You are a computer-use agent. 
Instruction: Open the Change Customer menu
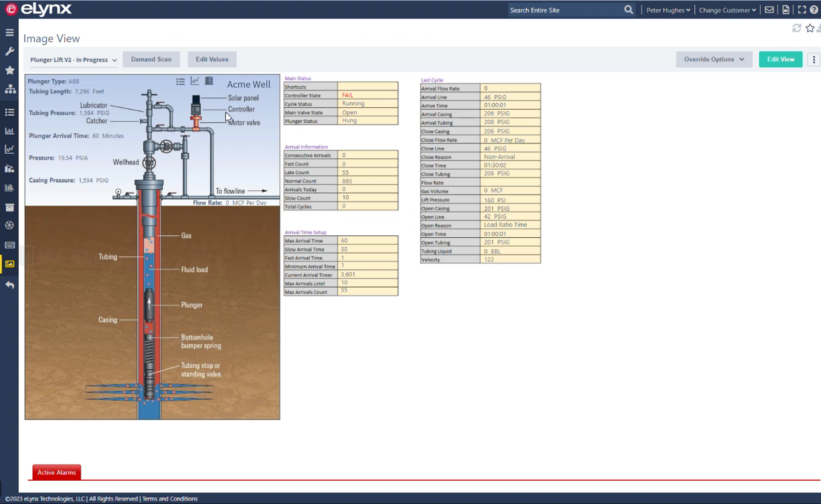[727, 10]
